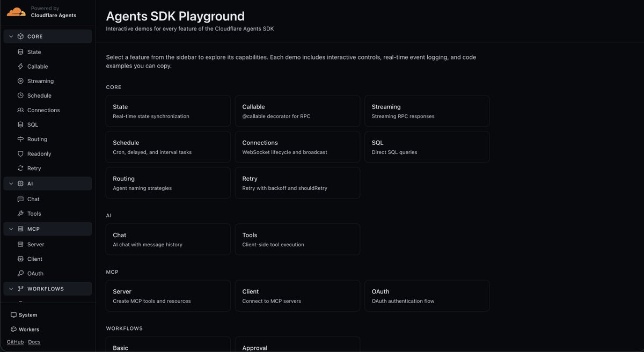This screenshot has height=352, width=644.
Task: Click the Readonly shield icon
Action: (x=20, y=153)
